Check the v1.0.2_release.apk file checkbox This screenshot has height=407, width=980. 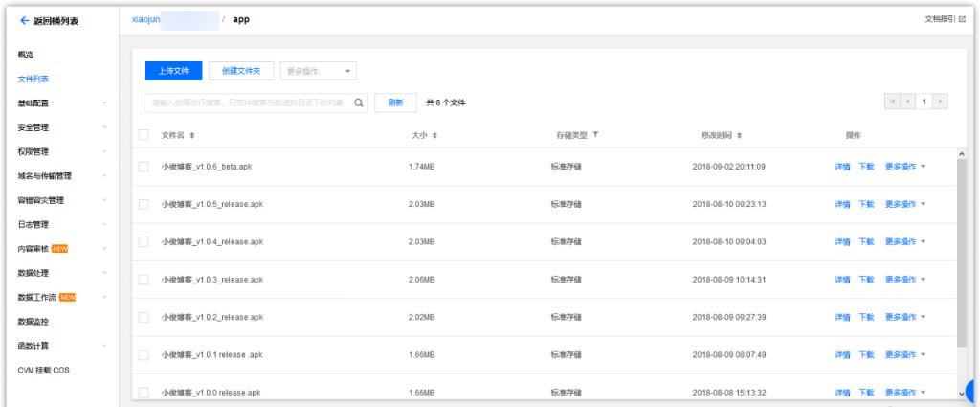[144, 317]
